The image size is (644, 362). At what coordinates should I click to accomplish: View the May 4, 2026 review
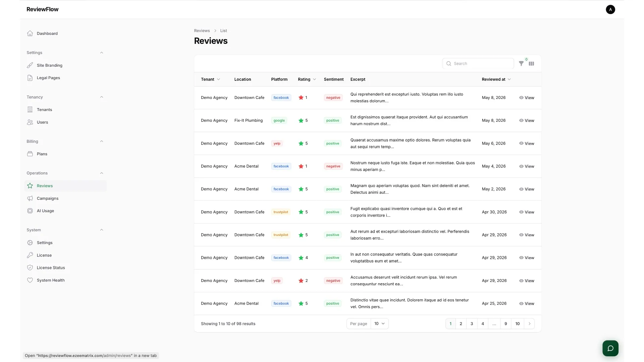pyautogui.click(x=527, y=167)
